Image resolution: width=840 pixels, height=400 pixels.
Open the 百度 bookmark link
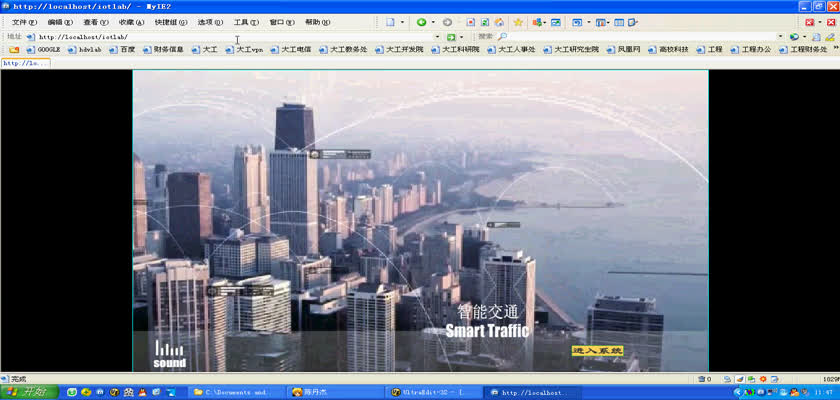click(x=122, y=49)
